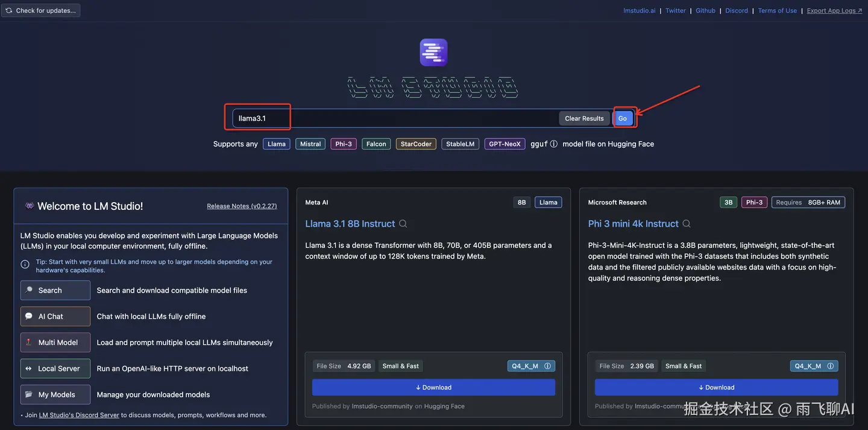Open the Search section button
Viewport: 868px width, 430px height.
(x=55, y=290)
